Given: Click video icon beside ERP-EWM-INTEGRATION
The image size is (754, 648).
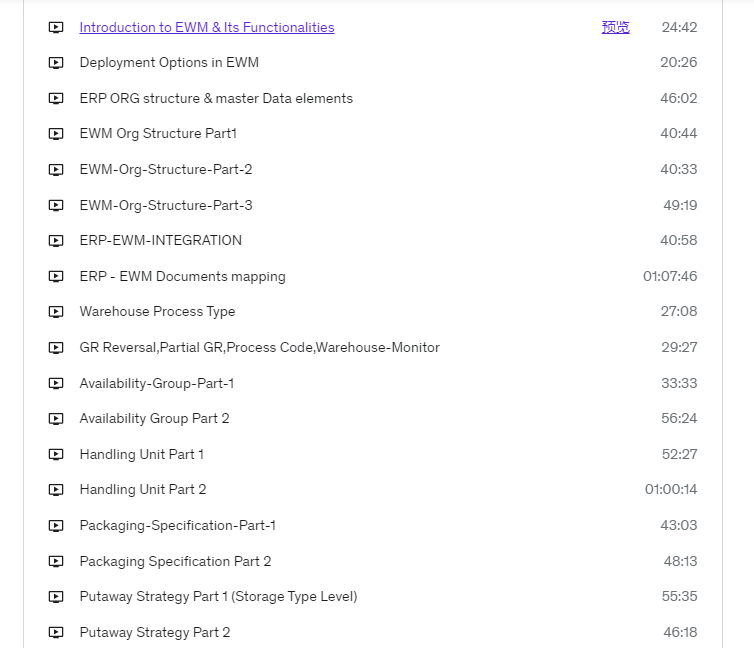Looking at the screenshot, I should pyautogui.click(x=56, y=241).
